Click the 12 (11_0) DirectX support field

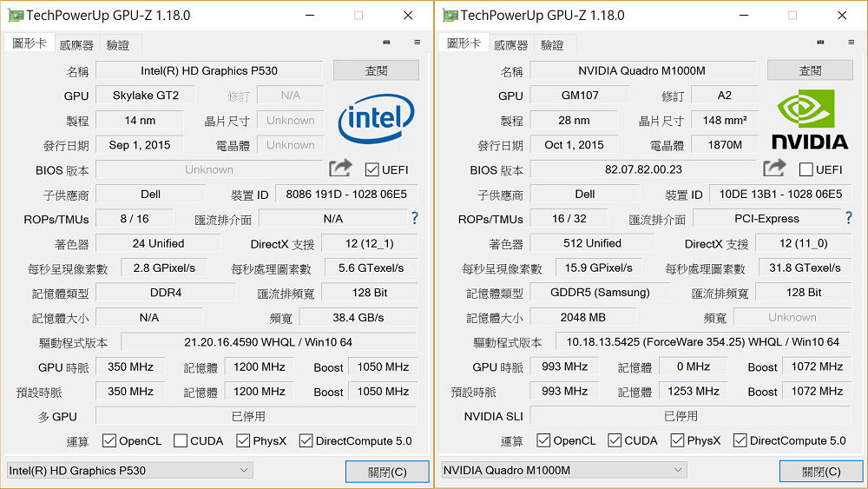804,243
